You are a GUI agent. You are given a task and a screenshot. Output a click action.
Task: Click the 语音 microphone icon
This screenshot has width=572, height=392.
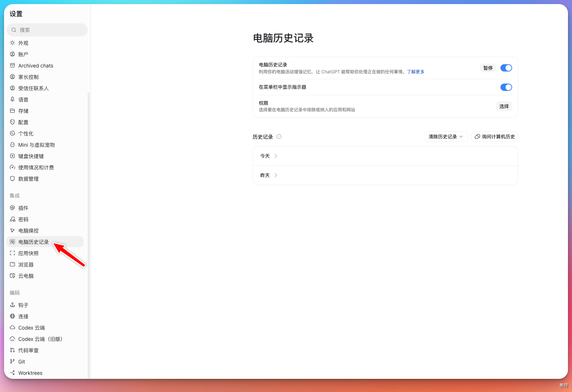pyautogui.click(x=12, y=99)
